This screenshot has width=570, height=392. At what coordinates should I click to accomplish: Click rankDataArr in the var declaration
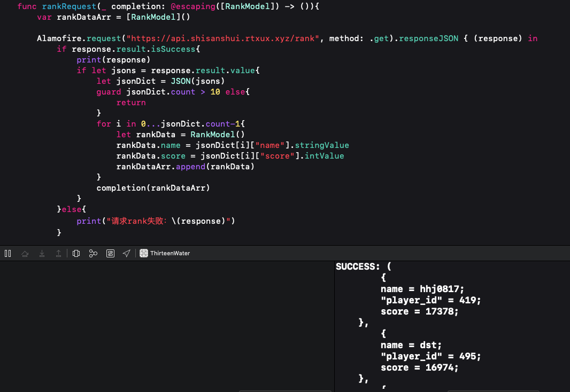(83, 17)
